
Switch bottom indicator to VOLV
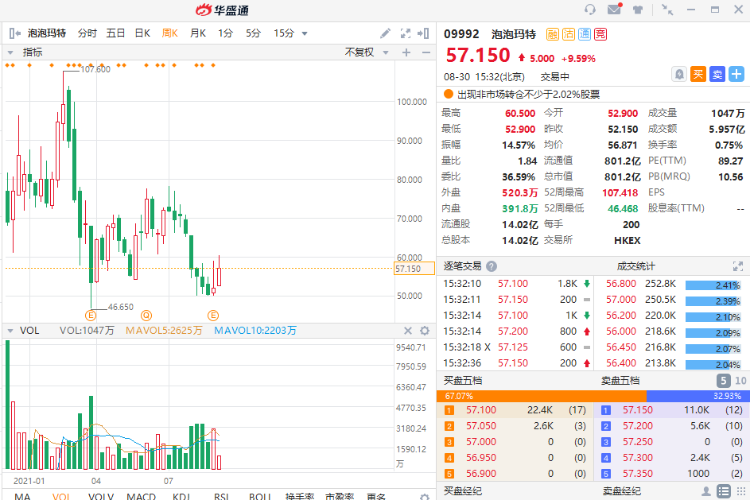pyautogui.click(x=101, y=496)
